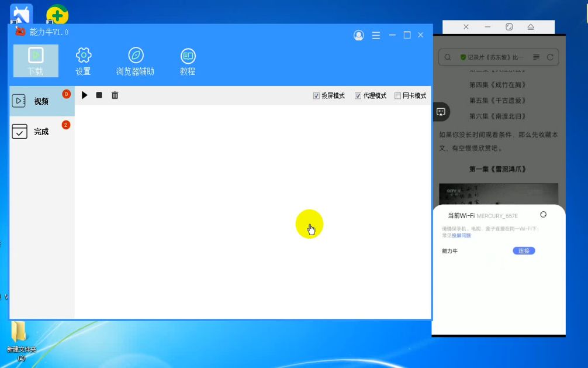Enable the 网卡模式 network card mode
This screenshot has width=588, height=368.
pyautogui.click(x=398, y=95)
